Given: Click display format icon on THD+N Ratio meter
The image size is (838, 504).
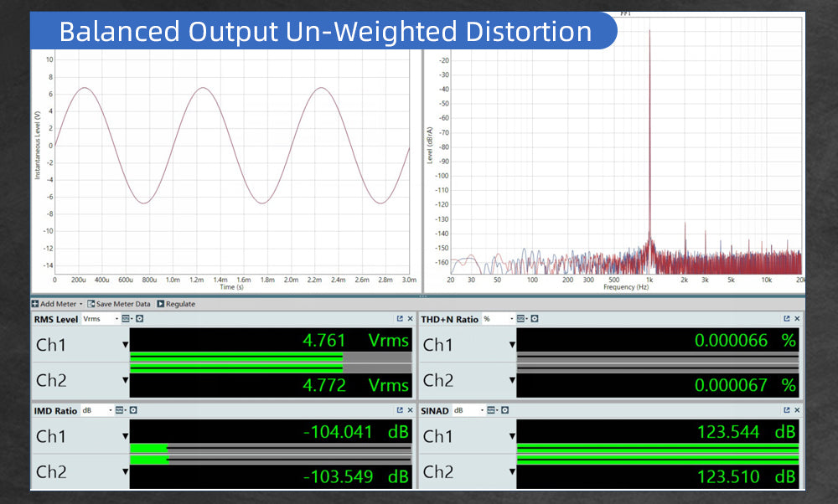Looking at the screenshot, I should coord(523,319).
